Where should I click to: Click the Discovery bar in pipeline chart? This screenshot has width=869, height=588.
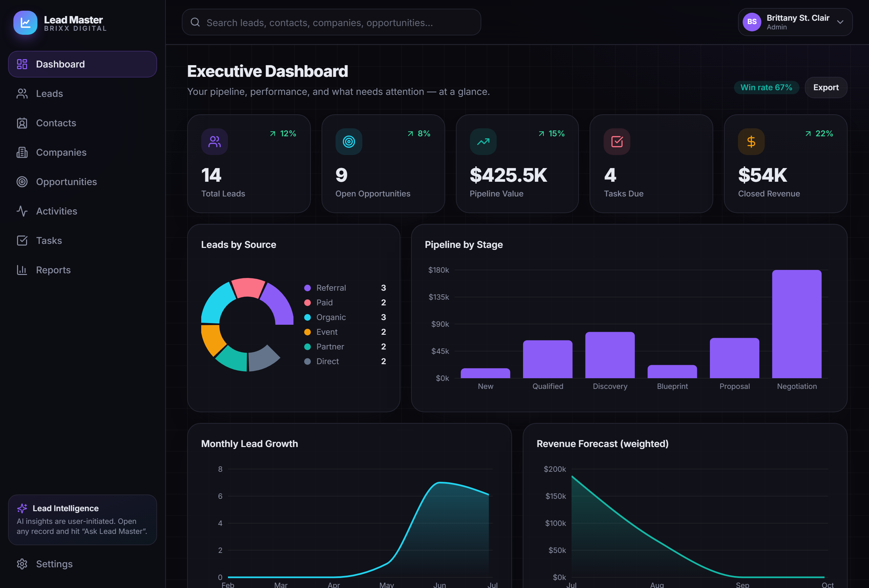(610, 355)
